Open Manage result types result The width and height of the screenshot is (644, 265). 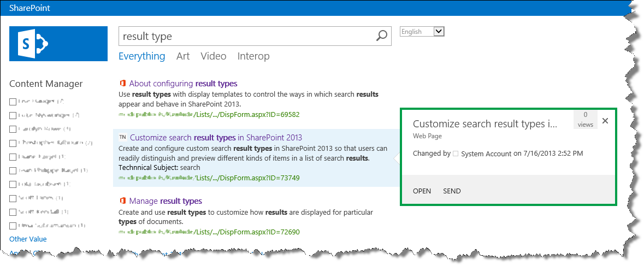[x=166, y=201]
